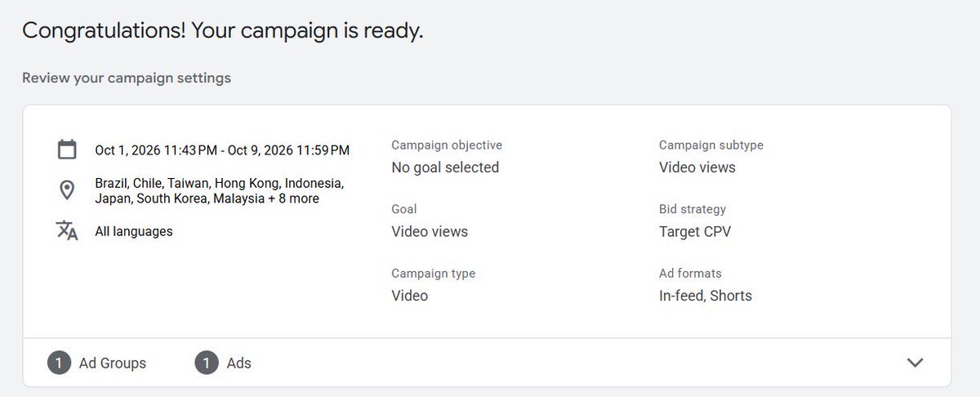
Task: Click the 'Target CPV' value
Action: (695, 231)
